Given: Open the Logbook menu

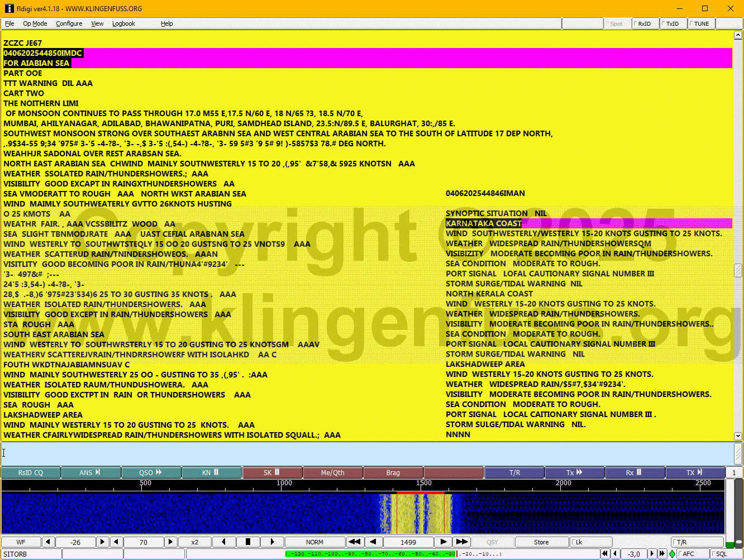Looking at the screenshot, I should 123,24.
